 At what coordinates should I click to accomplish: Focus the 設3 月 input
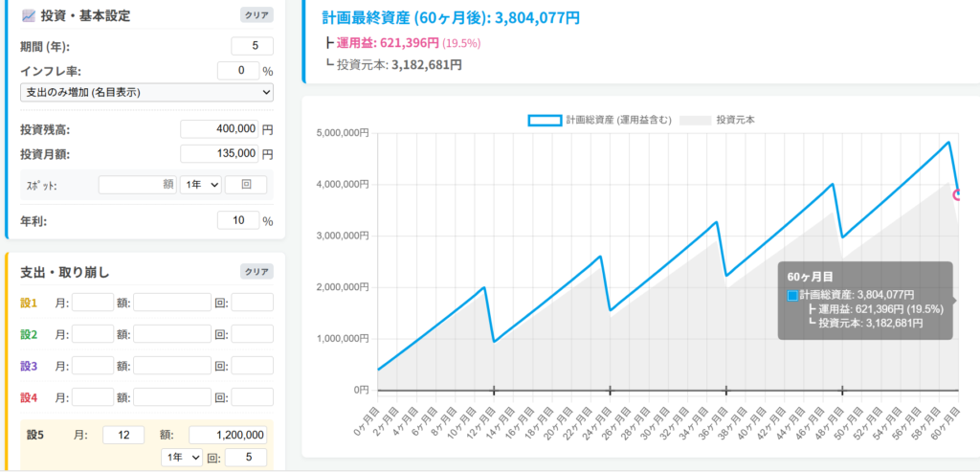pyautogui.click(x=93, y=366)
